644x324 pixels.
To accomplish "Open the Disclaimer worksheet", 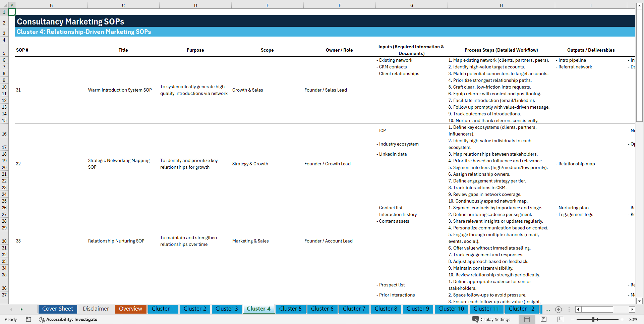I will [96, 309].
